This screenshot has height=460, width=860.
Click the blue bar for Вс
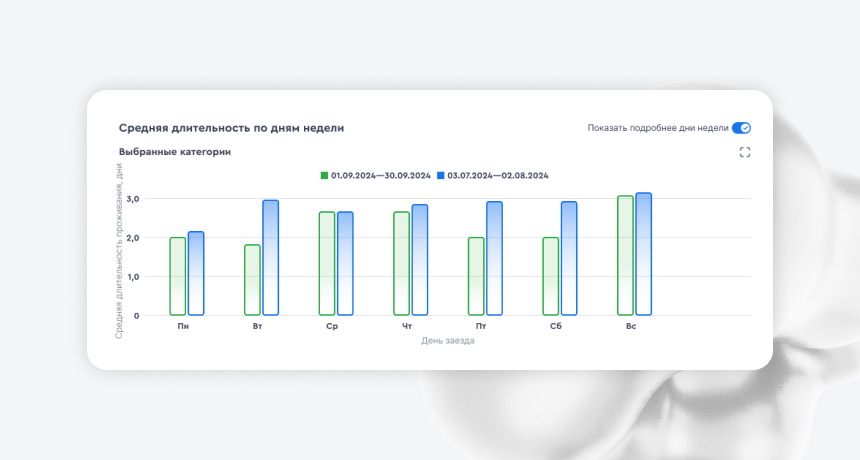coord(643,254)
